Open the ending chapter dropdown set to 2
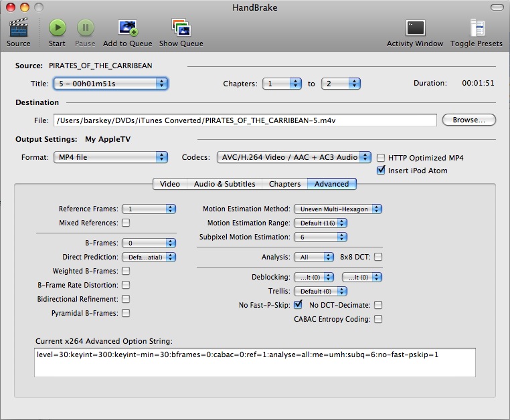Screen dimensions: 510x420 (x=341, y=84)
